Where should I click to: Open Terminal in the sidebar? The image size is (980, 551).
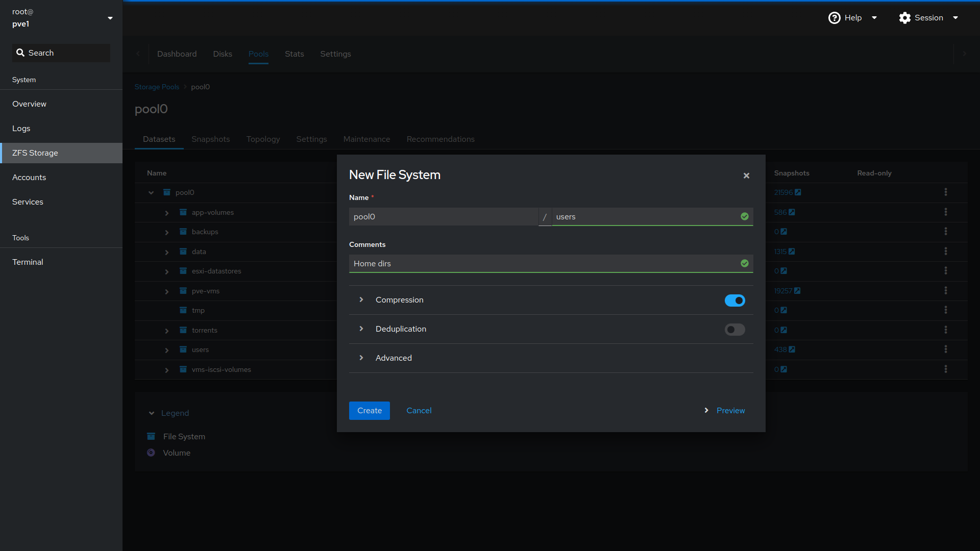(x=61, y=262)
